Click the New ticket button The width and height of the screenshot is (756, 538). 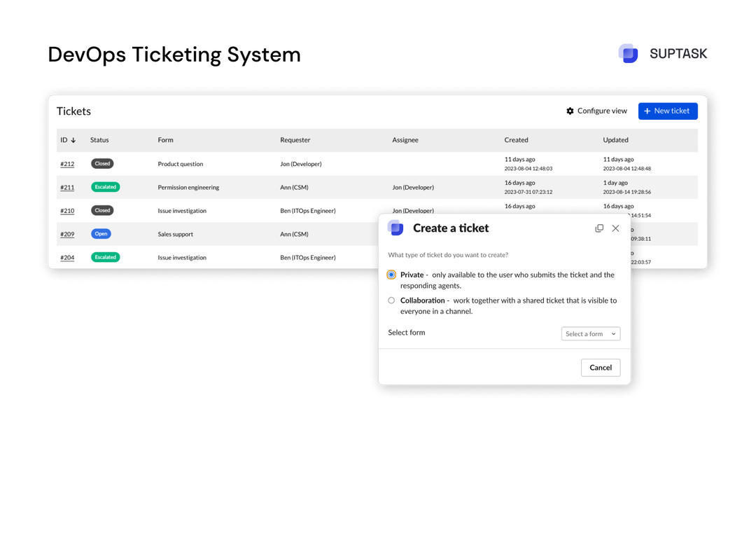click(668, 111)
